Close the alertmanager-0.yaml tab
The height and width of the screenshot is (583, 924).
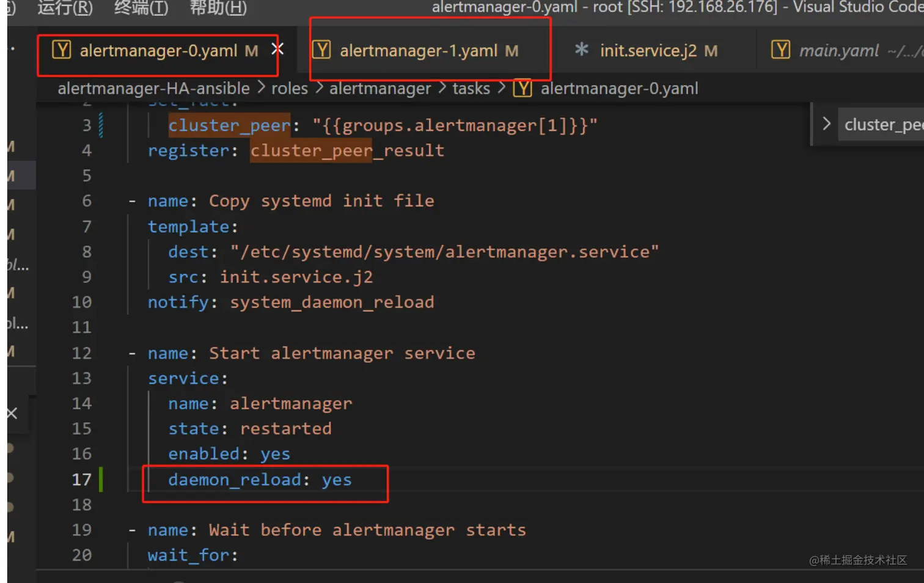tap(277, 49)
